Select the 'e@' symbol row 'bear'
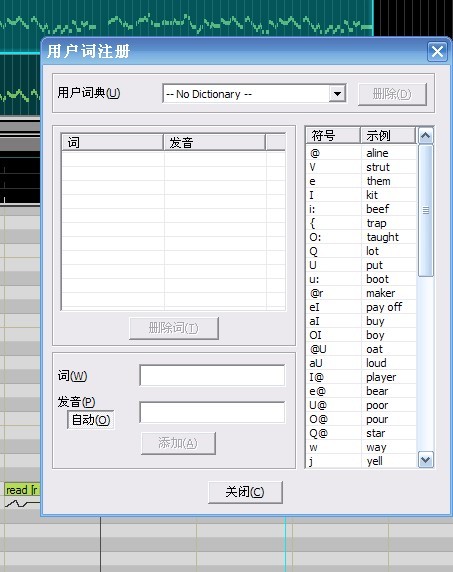The image size is (453, 572). [361, 391]
